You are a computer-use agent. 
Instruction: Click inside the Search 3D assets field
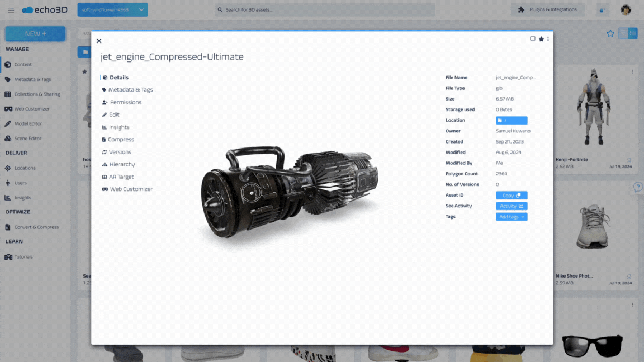pos(324,9)
